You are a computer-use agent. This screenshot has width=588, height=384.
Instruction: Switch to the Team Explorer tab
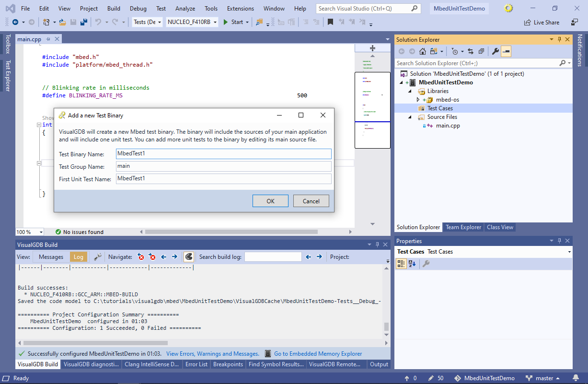tap(463, 227)
